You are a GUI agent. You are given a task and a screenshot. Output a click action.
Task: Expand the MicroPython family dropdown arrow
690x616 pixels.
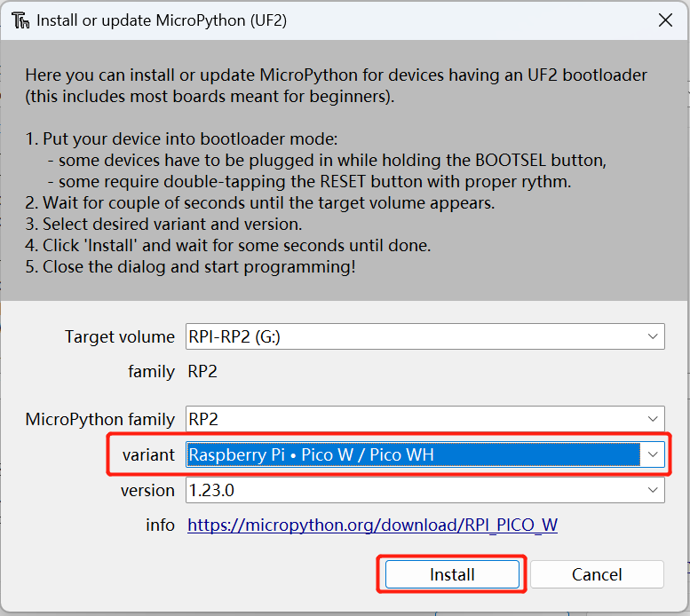coord(653,419)
